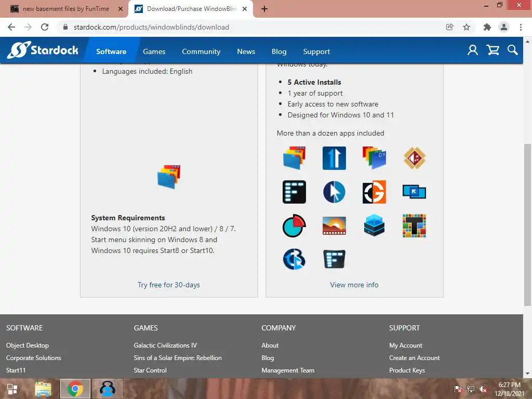
Task: Select the blue overlapping screens app icon
Action: [x=414, y=192]
